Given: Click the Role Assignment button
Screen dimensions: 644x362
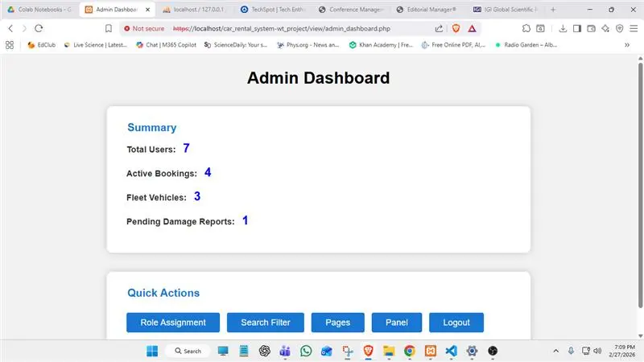Looking at the screenshot, I should (x=172, y=323).
